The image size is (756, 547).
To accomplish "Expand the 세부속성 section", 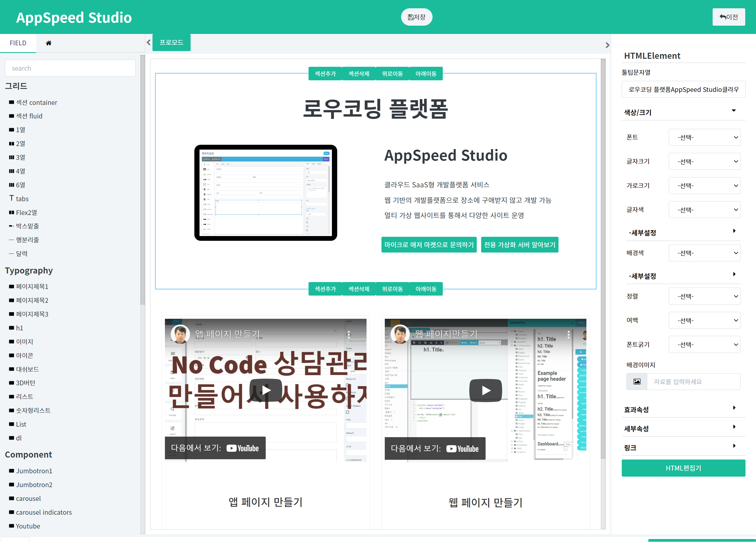I will coord(683,428).
